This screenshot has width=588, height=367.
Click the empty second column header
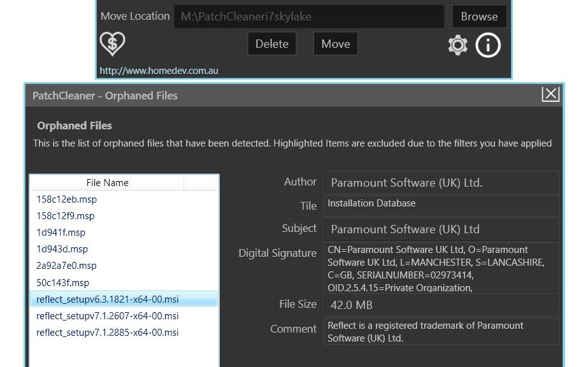[201, 183]
